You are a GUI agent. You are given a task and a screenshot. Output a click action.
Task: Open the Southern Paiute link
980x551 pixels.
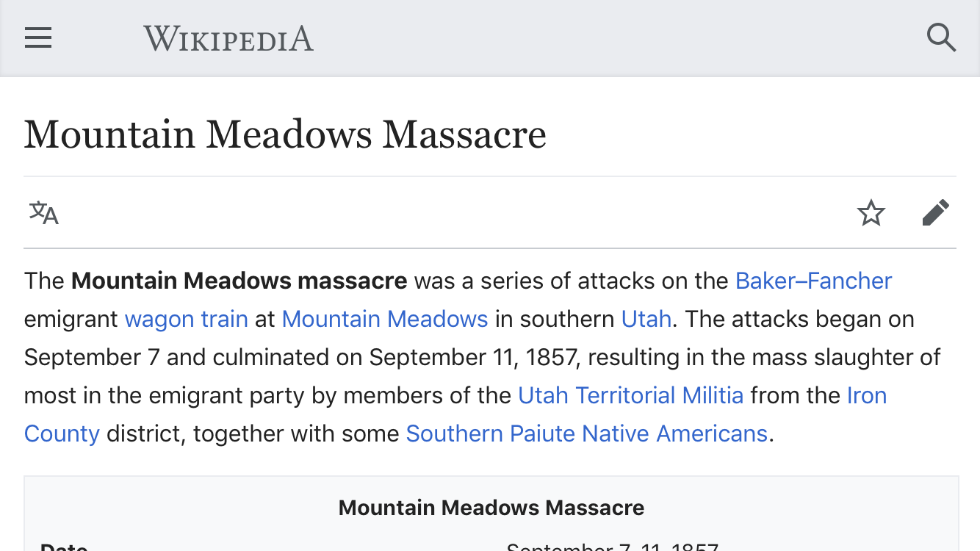(491, 433)
